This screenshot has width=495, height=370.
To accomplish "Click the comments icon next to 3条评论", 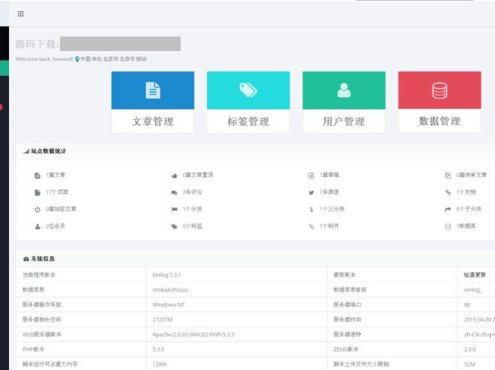I will tap(174, 192).
